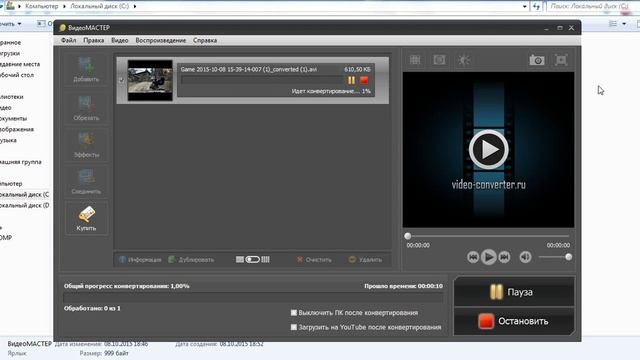The height and width of the screenshot is (360, 640).
Task: Open Explorer view options dropdown arrow
Action: pyautogui.click(x=624, y=24)
